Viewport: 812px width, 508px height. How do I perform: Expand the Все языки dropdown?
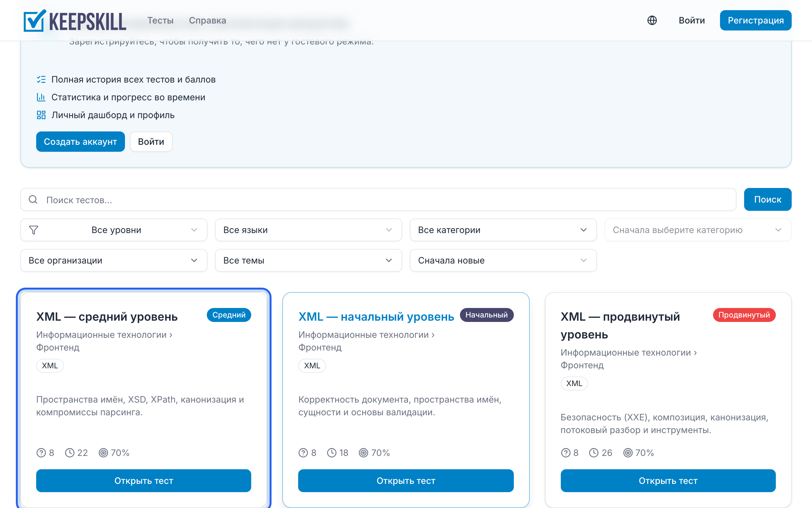click(308, 230)
